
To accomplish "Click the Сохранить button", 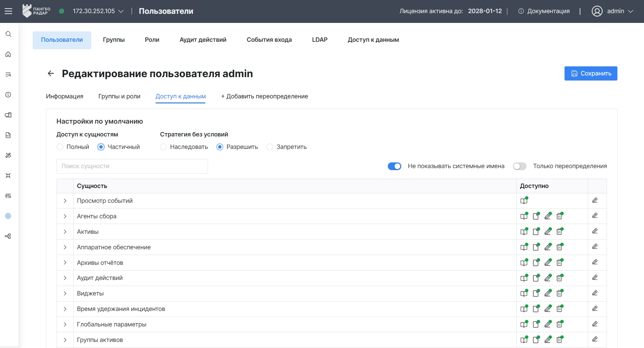I will (x=591, y=73).
